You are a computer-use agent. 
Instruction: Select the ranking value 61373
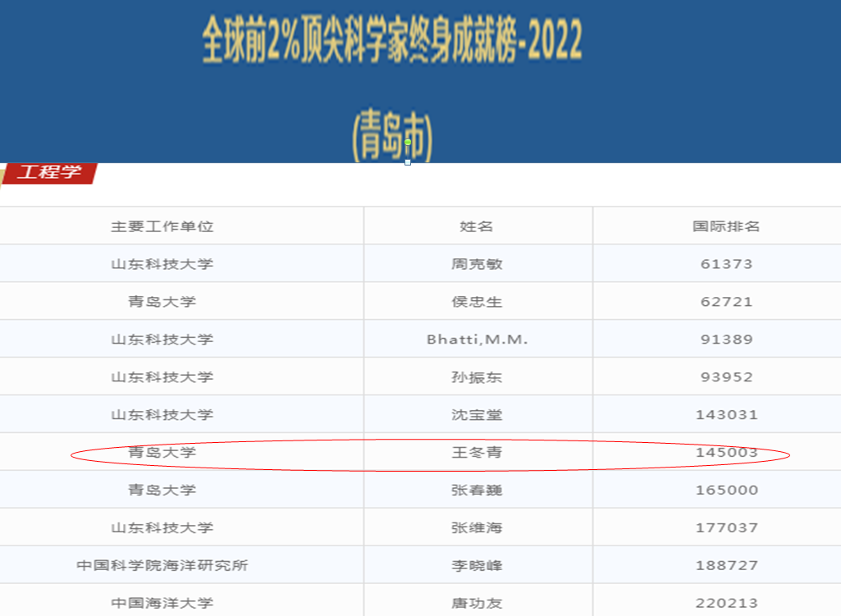pyautogui.click(x=726, y=264)
